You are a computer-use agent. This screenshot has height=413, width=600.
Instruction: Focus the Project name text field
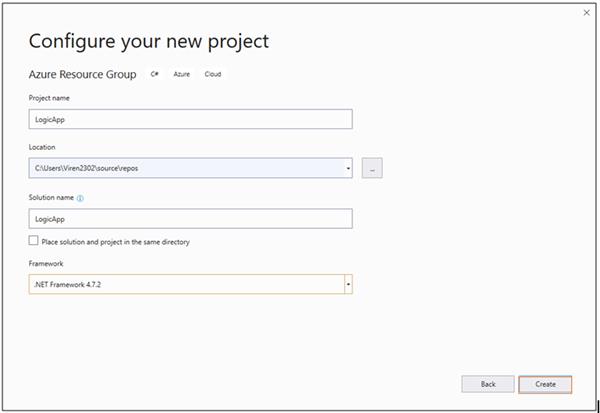(190, 119)
